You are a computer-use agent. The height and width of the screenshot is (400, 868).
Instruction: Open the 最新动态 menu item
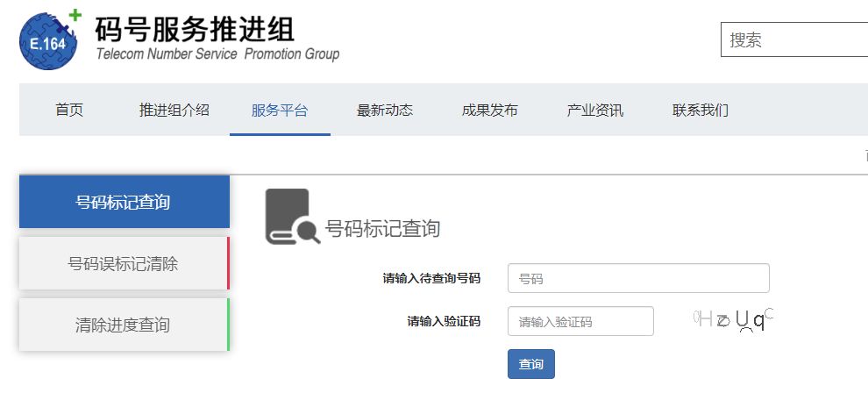[x=385, y=111]
